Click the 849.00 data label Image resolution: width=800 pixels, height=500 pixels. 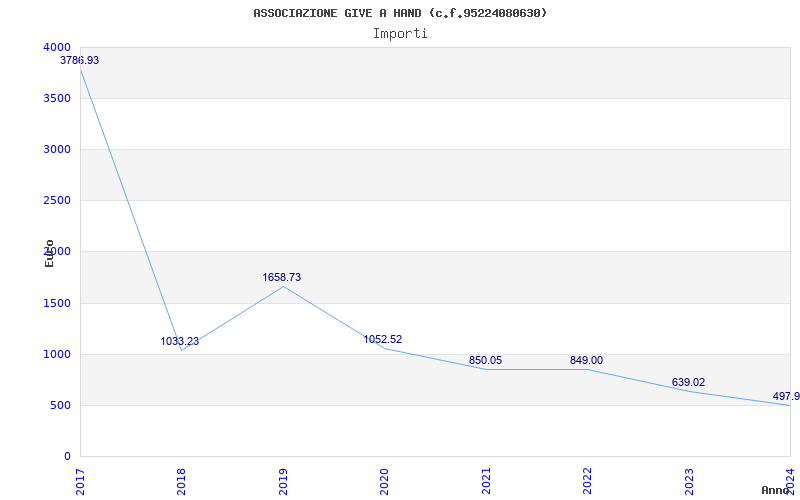point(586,360)
